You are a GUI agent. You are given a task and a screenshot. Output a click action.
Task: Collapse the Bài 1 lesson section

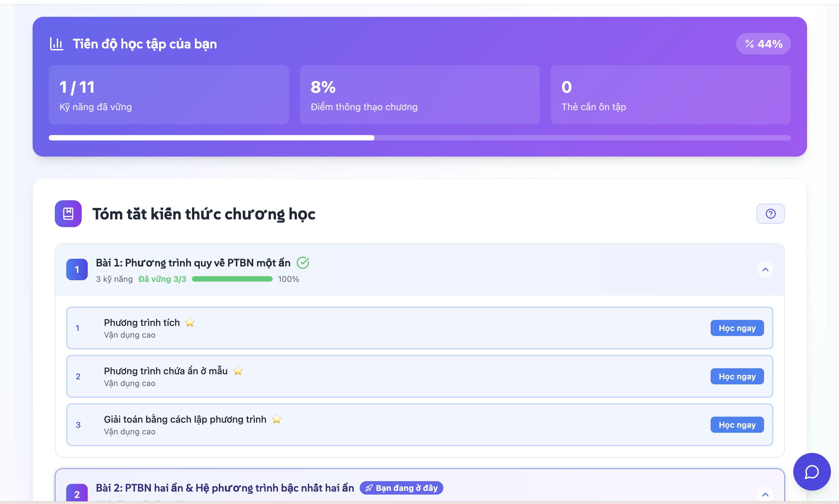click(x=765, y=269)
